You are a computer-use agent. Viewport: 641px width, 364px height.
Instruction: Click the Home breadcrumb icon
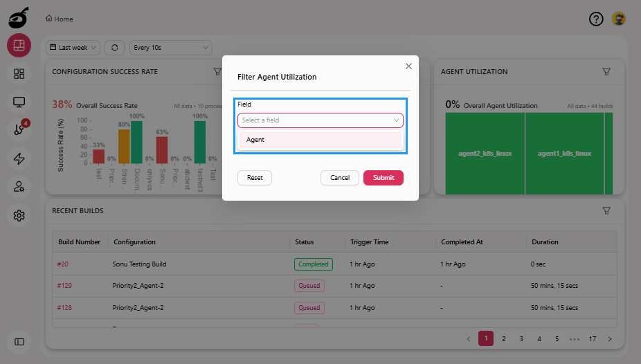[x=48, y=19]
